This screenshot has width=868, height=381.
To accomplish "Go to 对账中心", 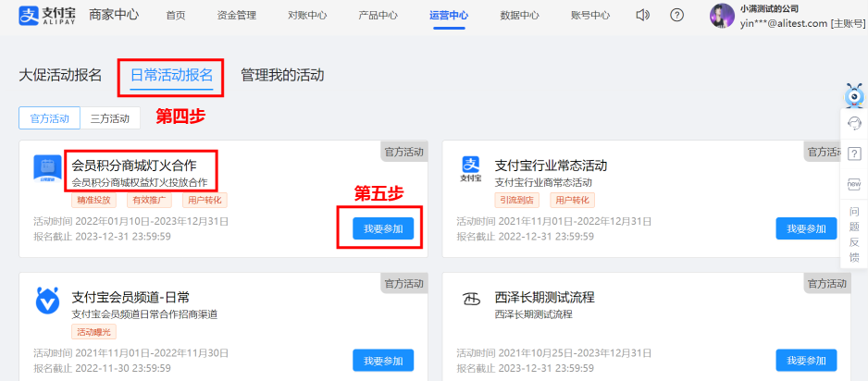I will coord(307,16).
